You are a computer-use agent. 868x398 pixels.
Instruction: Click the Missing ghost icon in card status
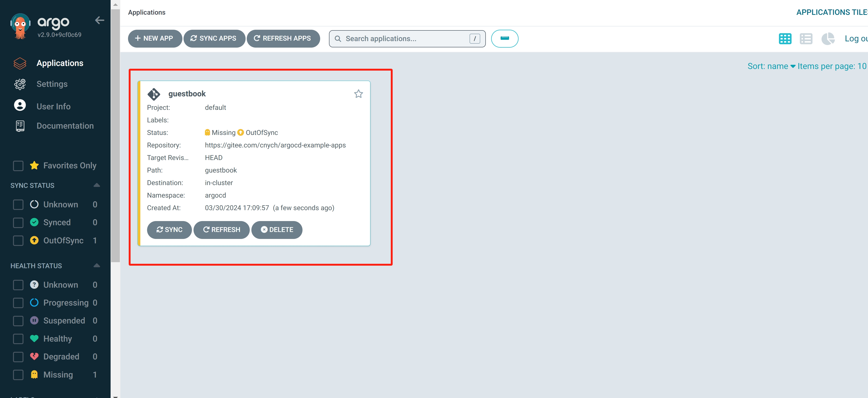click(x=207, y=132)
